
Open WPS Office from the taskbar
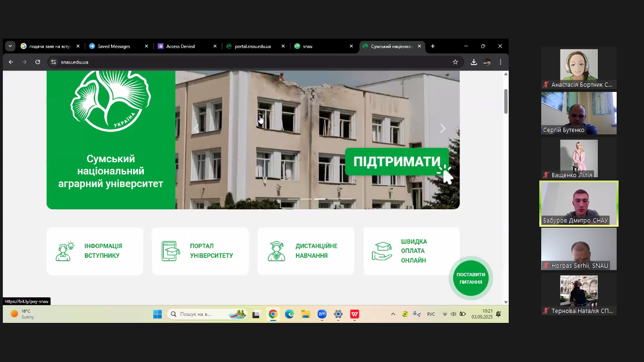click(x=355, y=314)
